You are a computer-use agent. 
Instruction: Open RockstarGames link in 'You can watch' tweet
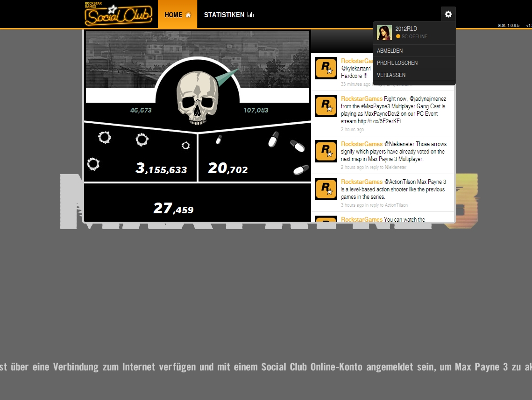pos(362,219)
